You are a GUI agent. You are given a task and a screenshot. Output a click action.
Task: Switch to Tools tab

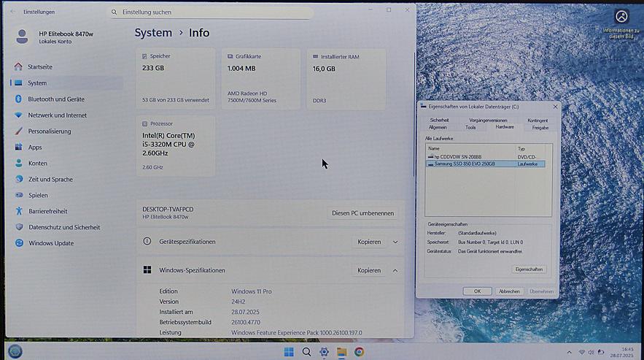[x=470, y=128]
